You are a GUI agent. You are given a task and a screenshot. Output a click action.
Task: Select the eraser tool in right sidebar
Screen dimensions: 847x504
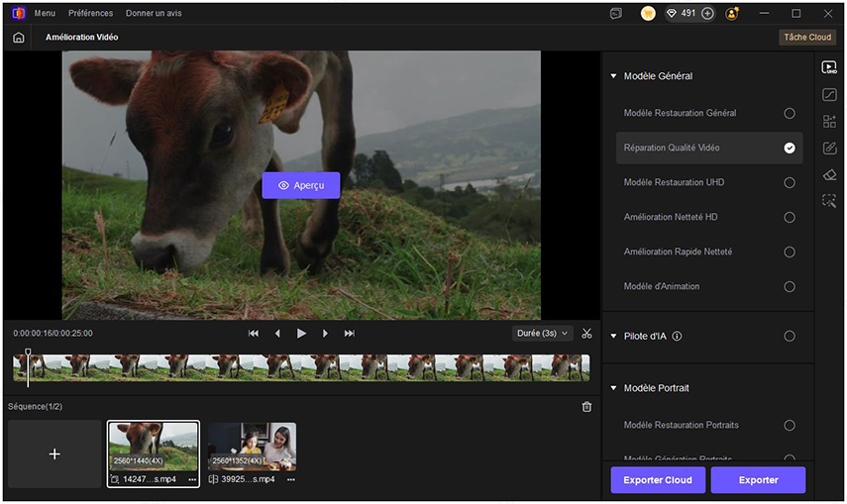(x=829, y=174)
